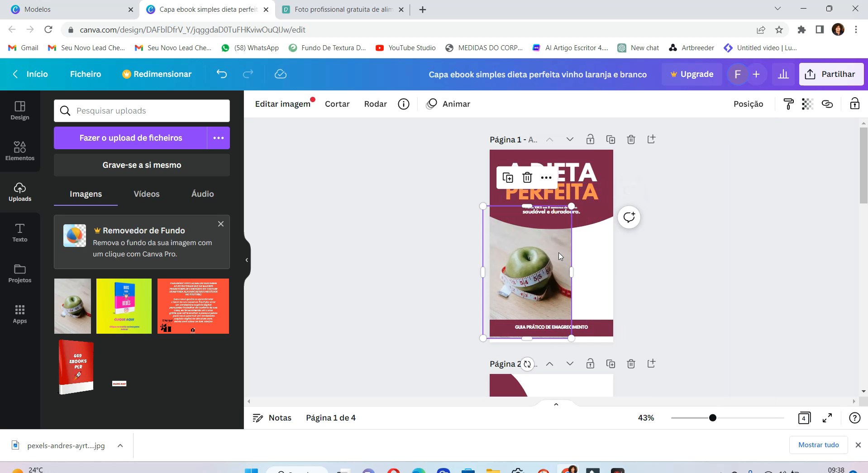This screenshot has width=868, height=473.
Task: Add a comment with the speech bubble
Action: tap(630, 218)
